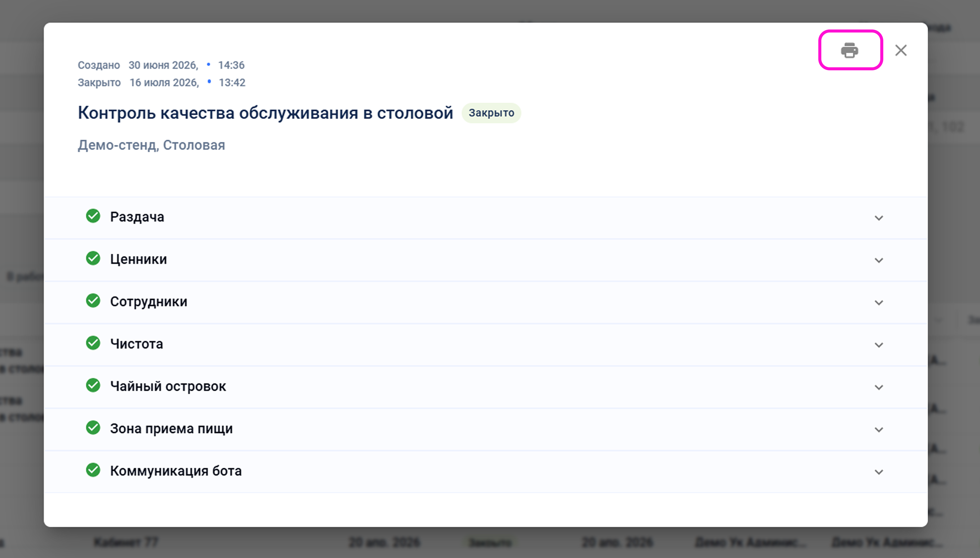Click title Контроль качества обслуживания в столовой
The height and width of the screenshot is (558, 980).
[x=265, y=113]
